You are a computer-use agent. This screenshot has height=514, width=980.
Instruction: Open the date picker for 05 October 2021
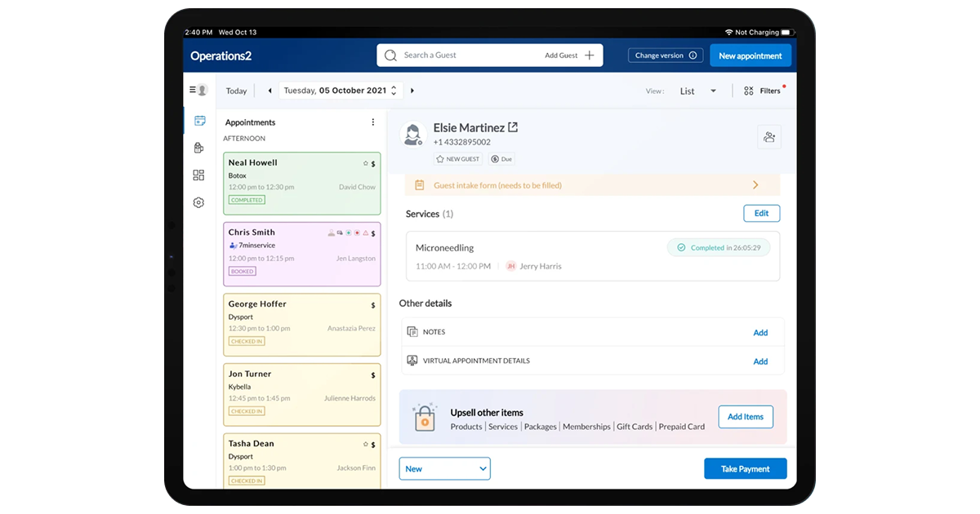click(341, 91)
